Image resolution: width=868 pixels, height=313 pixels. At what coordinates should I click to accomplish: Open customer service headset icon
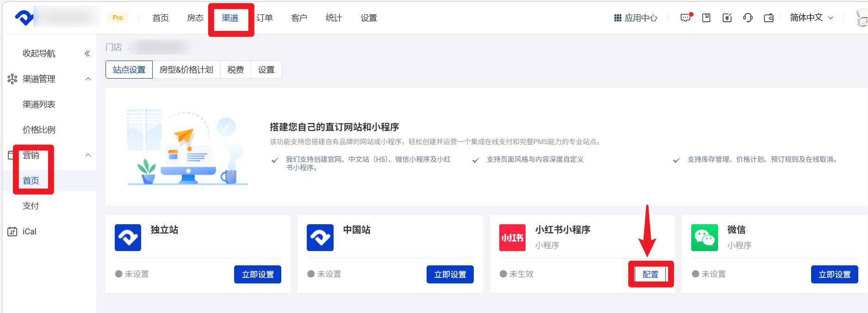[x=748, y=18]
